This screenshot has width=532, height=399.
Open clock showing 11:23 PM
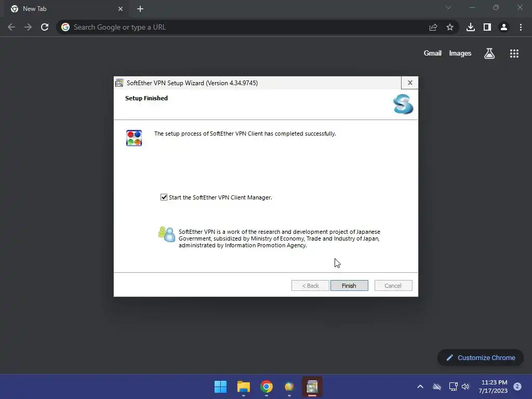point(494,387)
